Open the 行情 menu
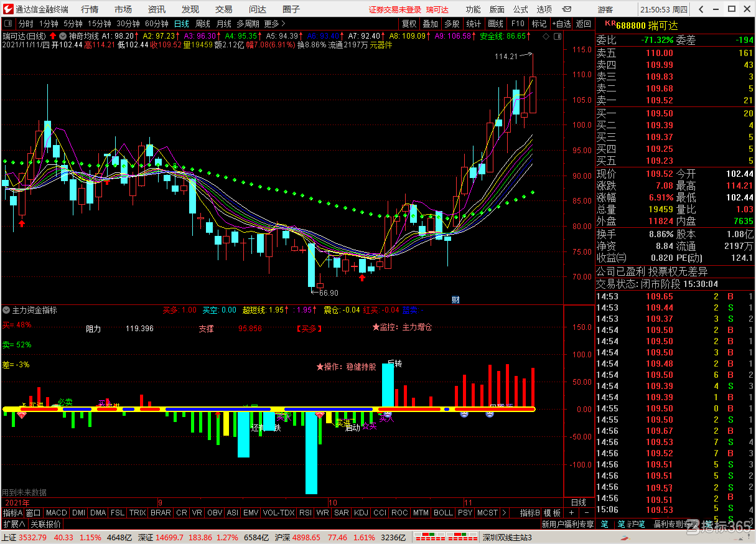Image resolution: width=756 pixels, height=544 pixels. click(x=90, y=9)
